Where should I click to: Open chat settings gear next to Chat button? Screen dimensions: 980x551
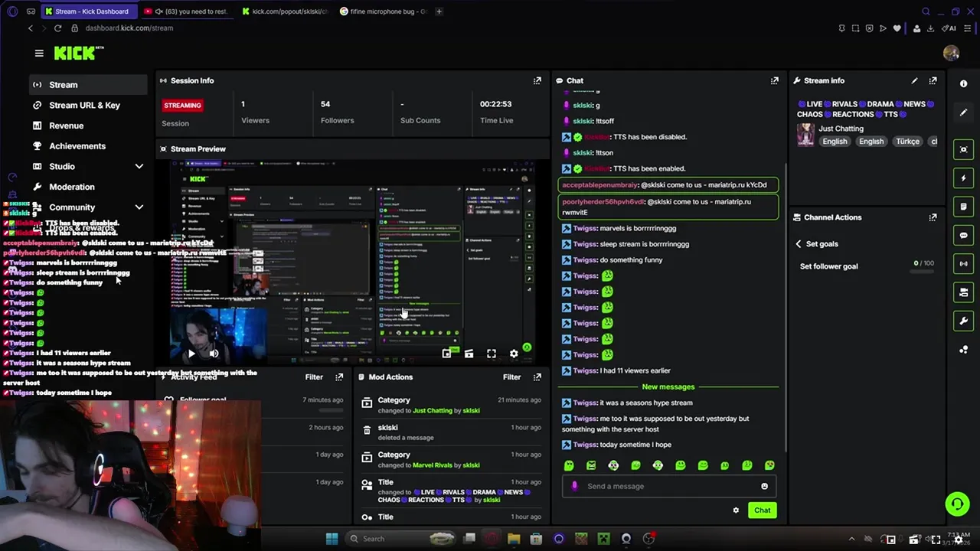click(x=736, y=510)
